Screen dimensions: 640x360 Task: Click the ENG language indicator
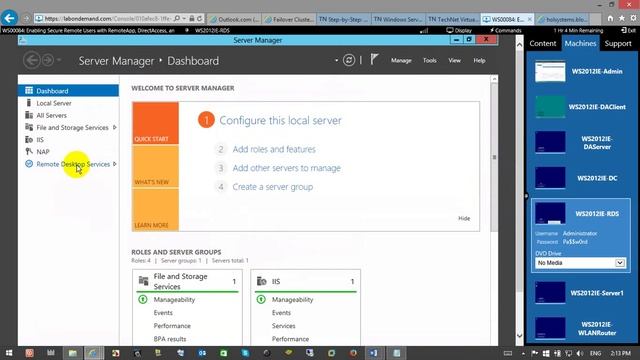point(595,353)
